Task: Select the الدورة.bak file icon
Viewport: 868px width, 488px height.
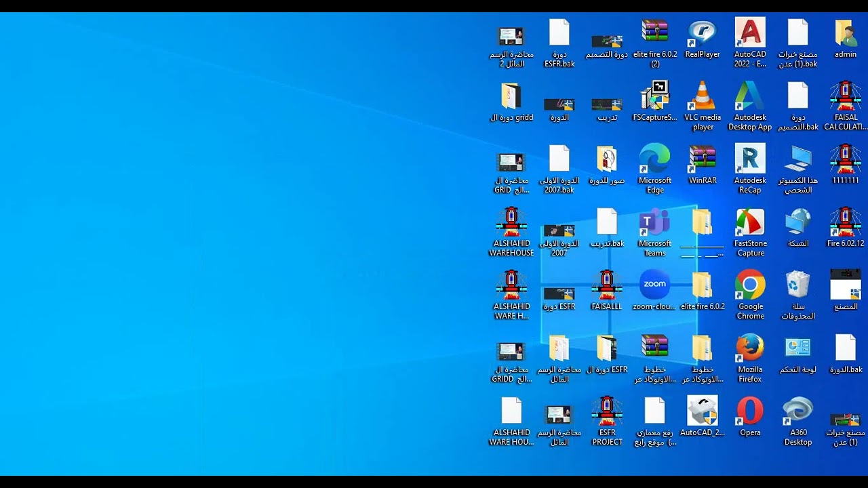Action: tap(846, 354)
